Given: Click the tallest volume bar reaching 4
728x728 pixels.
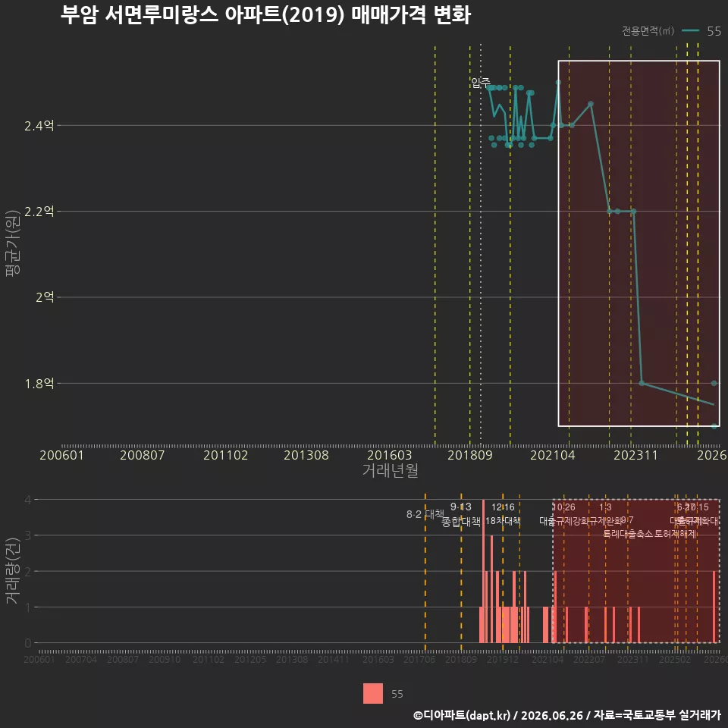Looking at the screenshot, I should point(483,571).
